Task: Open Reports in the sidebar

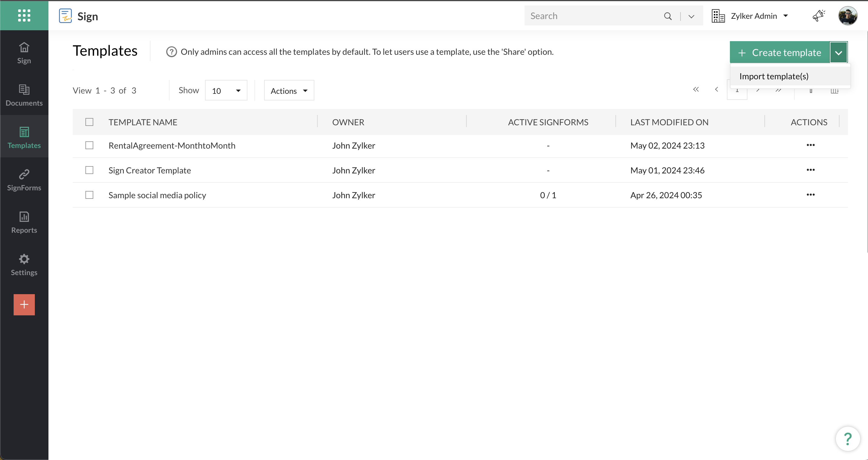Action: coord(24,222)
